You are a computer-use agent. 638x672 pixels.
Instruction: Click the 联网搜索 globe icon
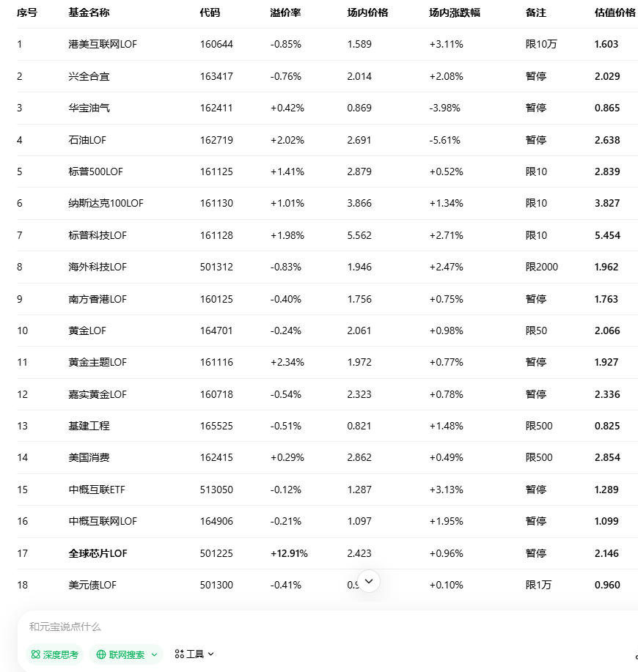[101, 654]
